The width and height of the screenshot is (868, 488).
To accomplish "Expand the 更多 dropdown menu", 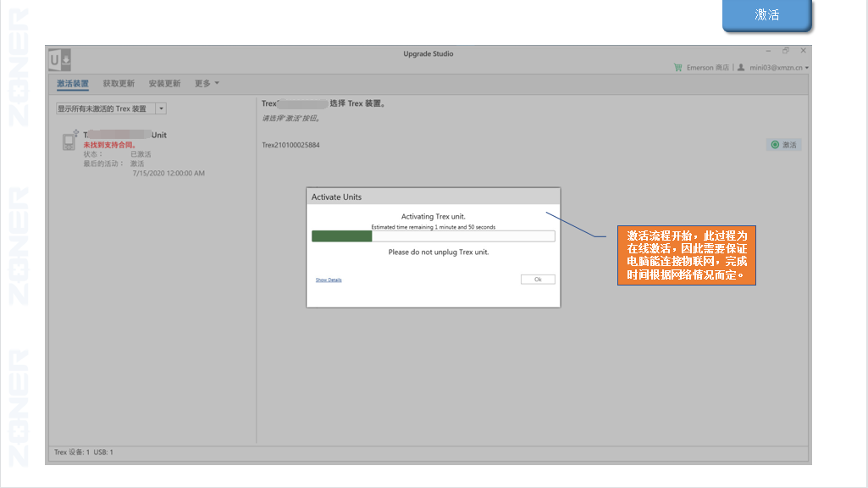I will [207, 84].
